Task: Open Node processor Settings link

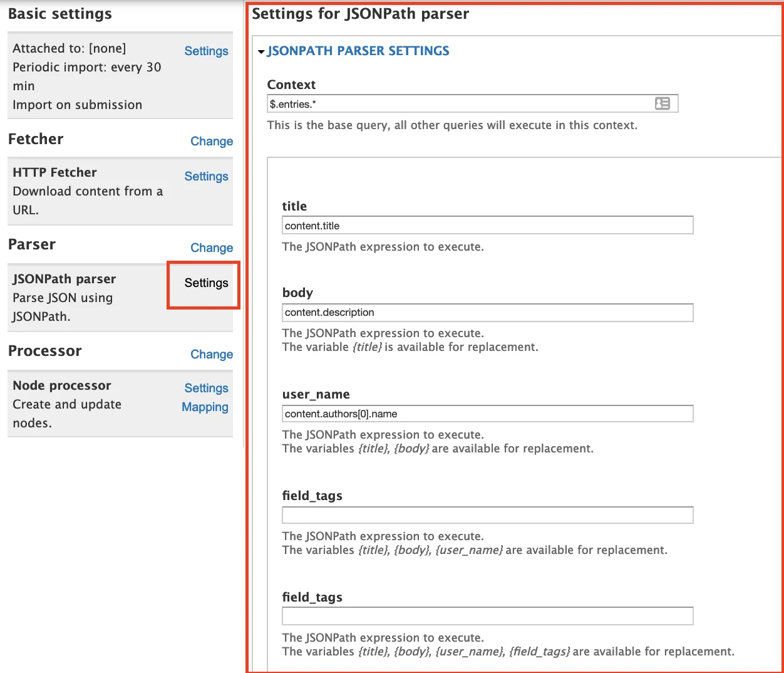Action: (206, 388)
